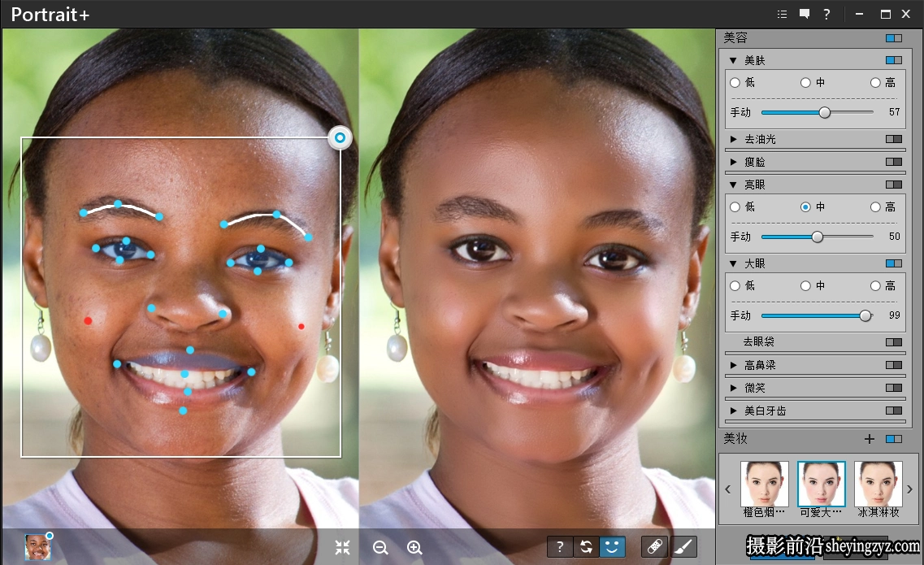The width and height of the screenshot is (924, 565).
Task: Collapse the 美肤 section
Action: click(733, 60)
